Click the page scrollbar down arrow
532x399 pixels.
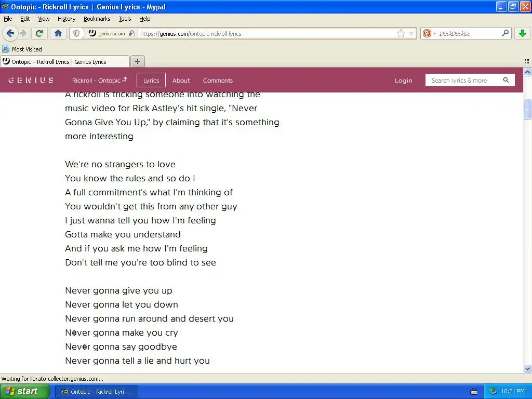pyautogui.click(x=527, y=369)
